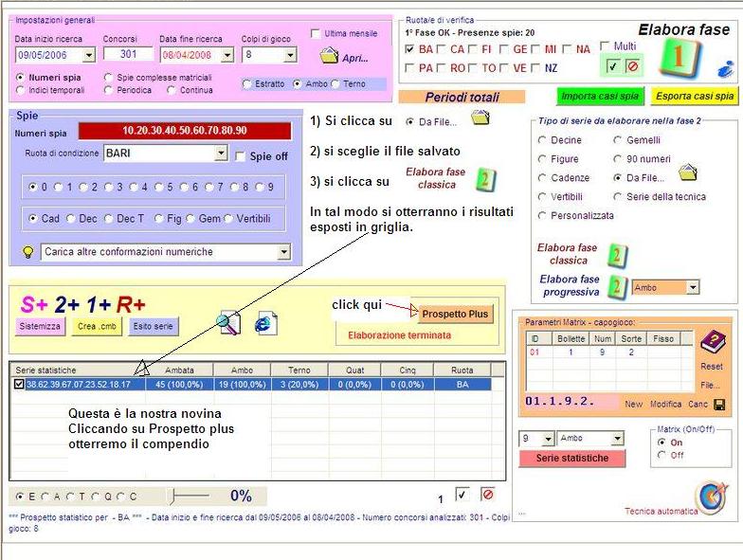Viewport: 743px width, 560px height.
Task: Open folder icon in Tipo di serie panel
Action: 688,172
